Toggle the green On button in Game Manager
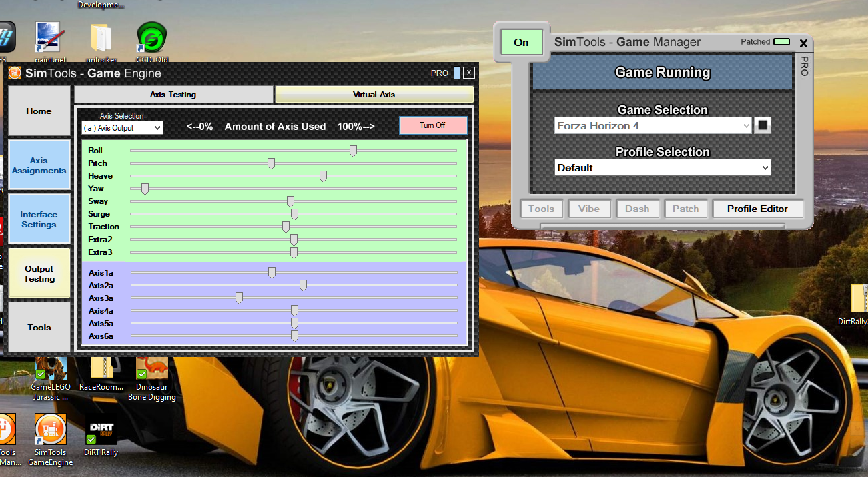Viewport: 868px width, 477px height. click(x=521, y=42)
